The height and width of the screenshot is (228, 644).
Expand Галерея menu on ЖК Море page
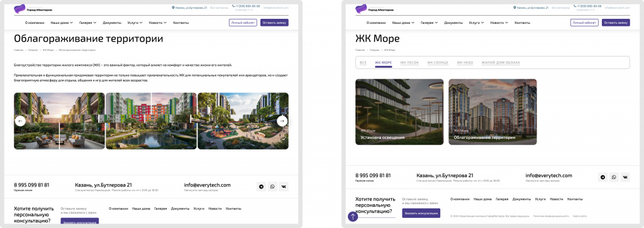pyautogui.click(x=429, y=23)
